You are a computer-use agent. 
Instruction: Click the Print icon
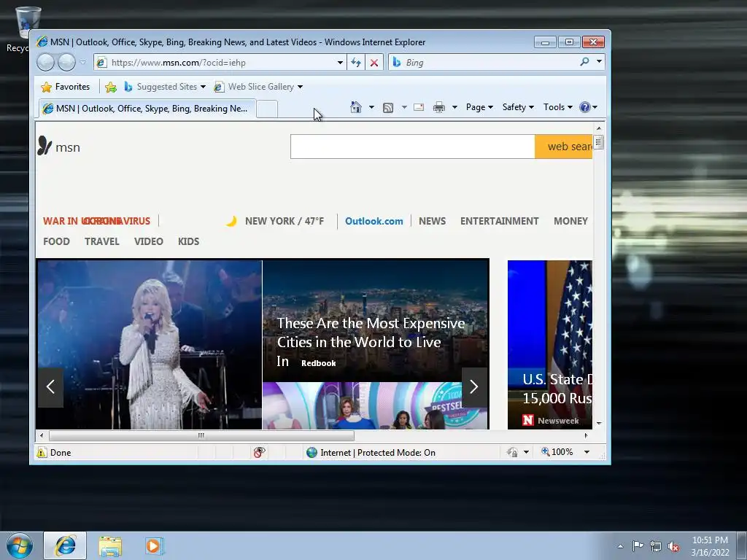[438, 107]
